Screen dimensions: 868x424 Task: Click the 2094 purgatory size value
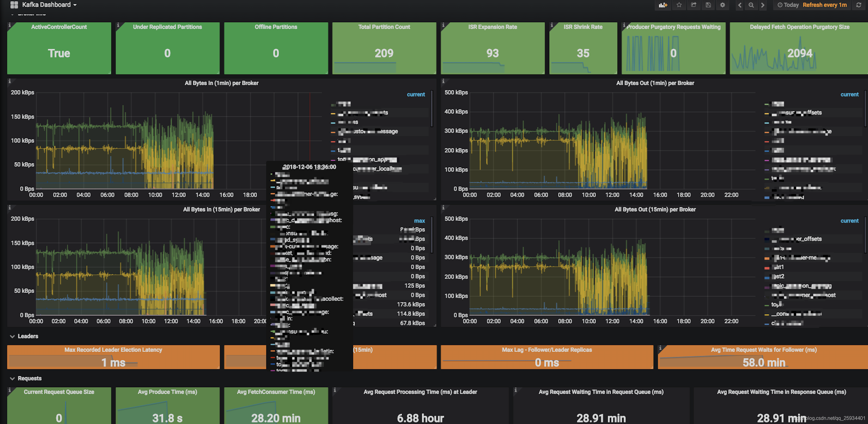[799, 53]
